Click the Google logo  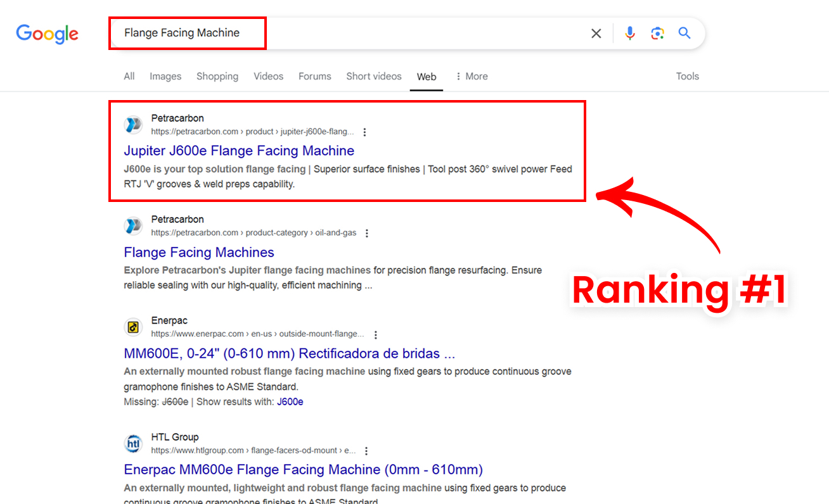48,34
